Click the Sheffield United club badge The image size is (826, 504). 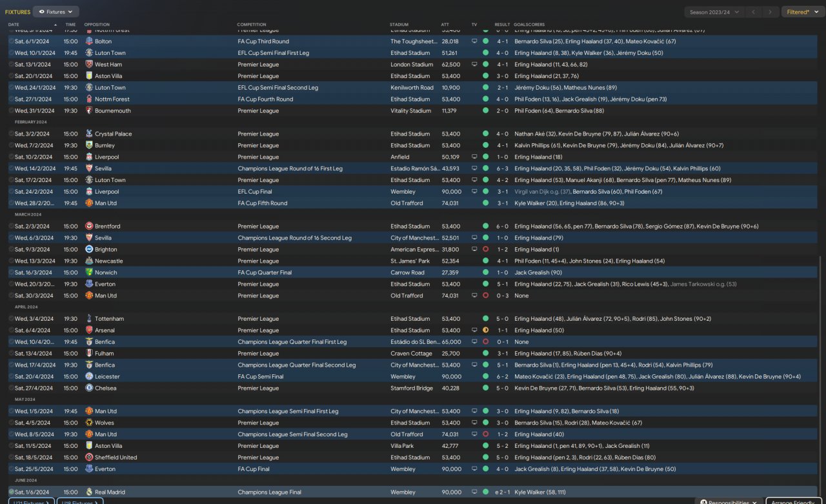click(x=89, y=458)
